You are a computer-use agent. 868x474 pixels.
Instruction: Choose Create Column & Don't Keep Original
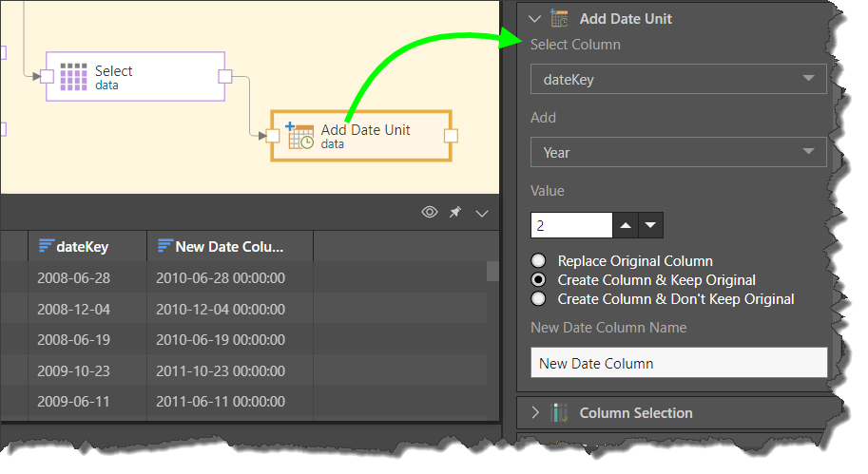point(539,299)
